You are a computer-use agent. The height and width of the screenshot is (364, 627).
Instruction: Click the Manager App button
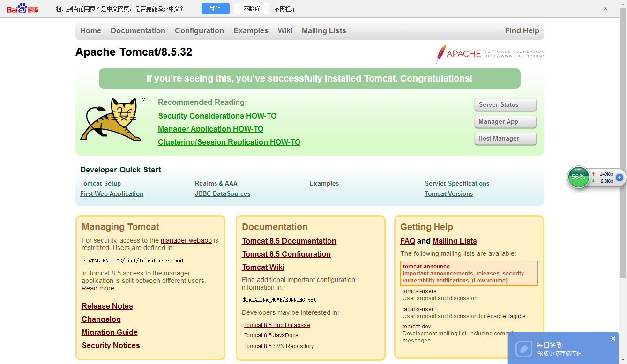pyautogui.click(x=505, y=121)
